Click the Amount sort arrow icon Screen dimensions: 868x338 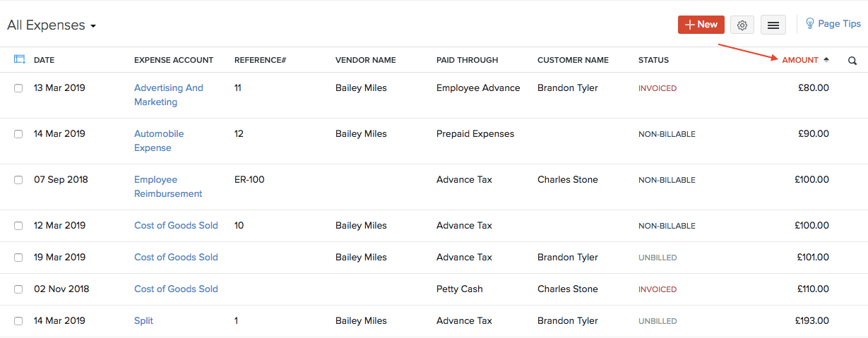[826, 60]
